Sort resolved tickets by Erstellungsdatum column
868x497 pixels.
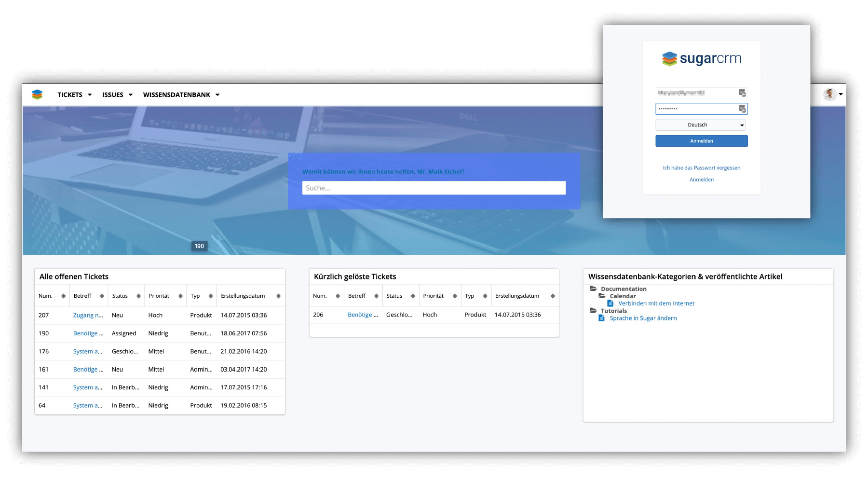coord(553,296)
